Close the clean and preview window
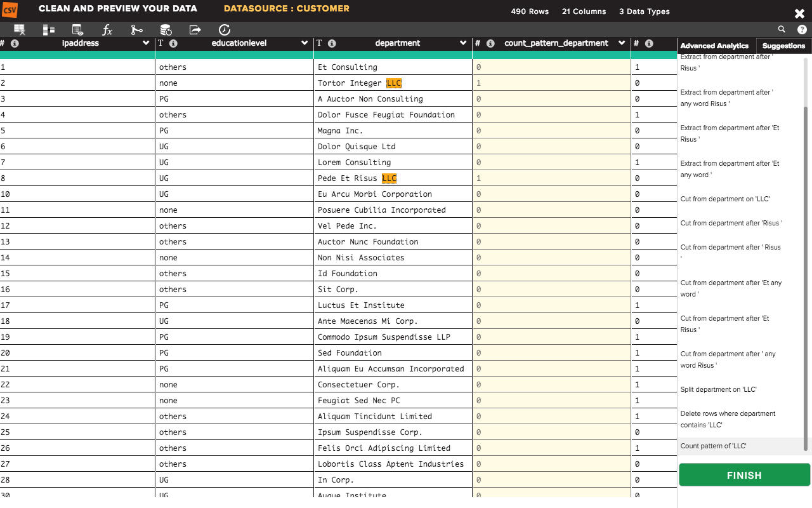 tap(799, 13)
